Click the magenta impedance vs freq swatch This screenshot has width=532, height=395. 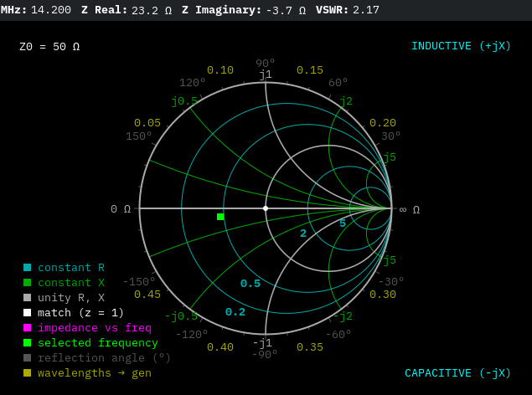pyautogui.click(x=27, y=327)
